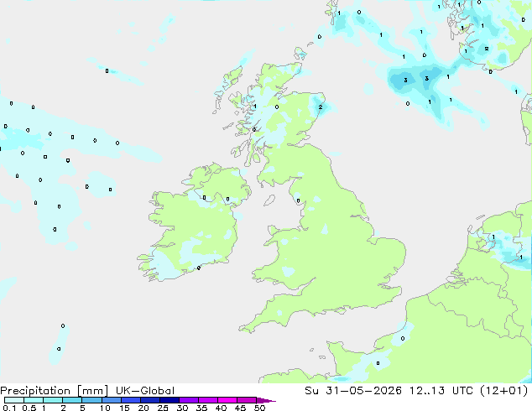Select the 40–45 mm magenta swatch
The width and height of the screenshot is (532, 411).
[227, 400]
